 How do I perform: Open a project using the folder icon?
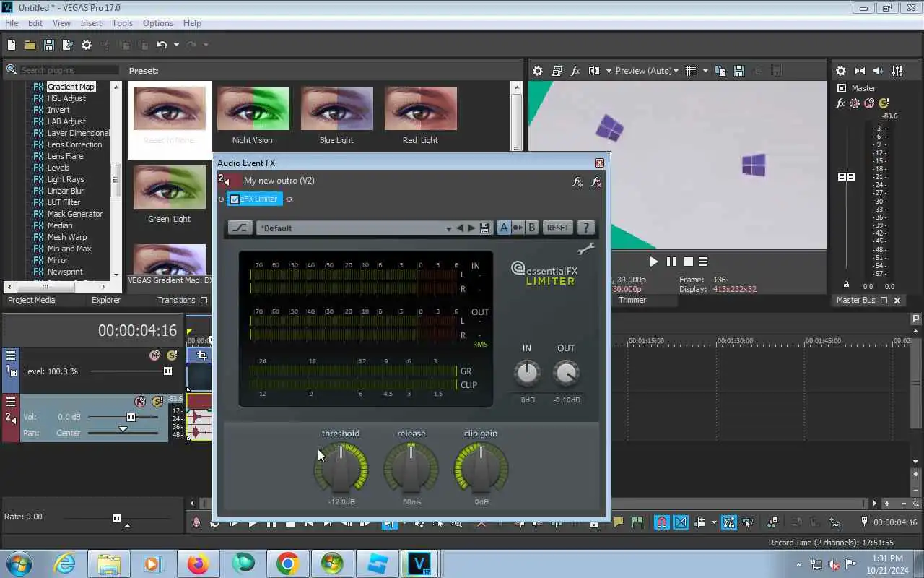click(30, 45)
